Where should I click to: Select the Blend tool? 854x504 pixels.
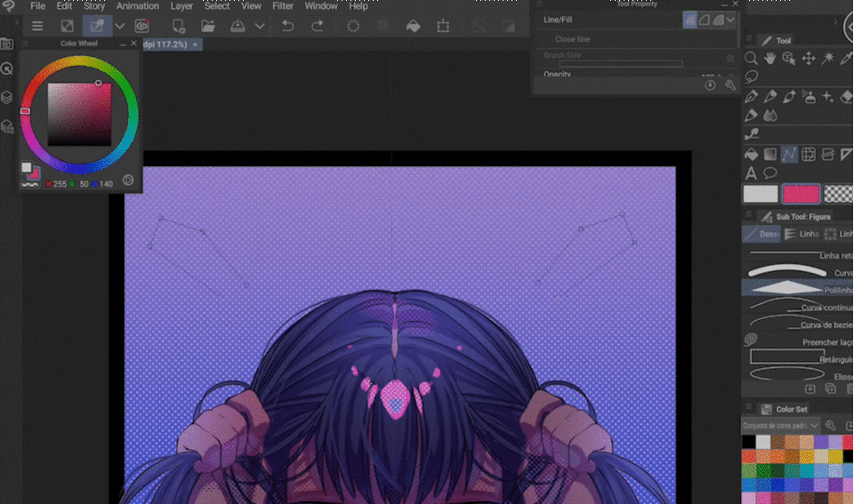(x=770, y=116)
